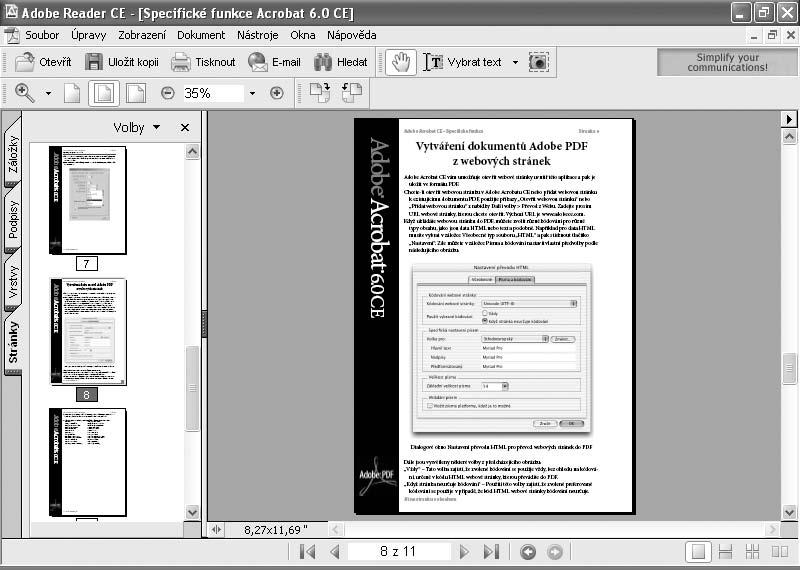Go to last page button
This screenshot has height=570, width=800.
(x=491, y=552)
